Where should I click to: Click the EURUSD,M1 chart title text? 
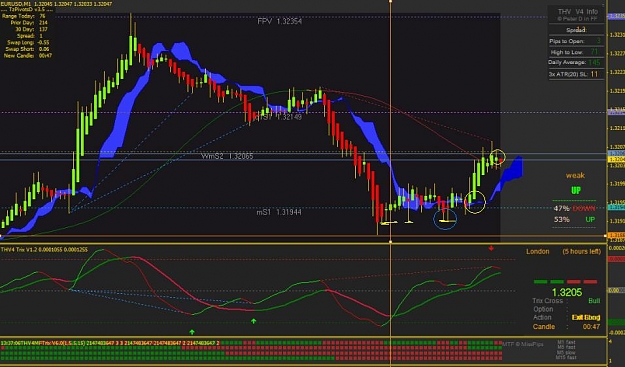click(x=57, y=4)
